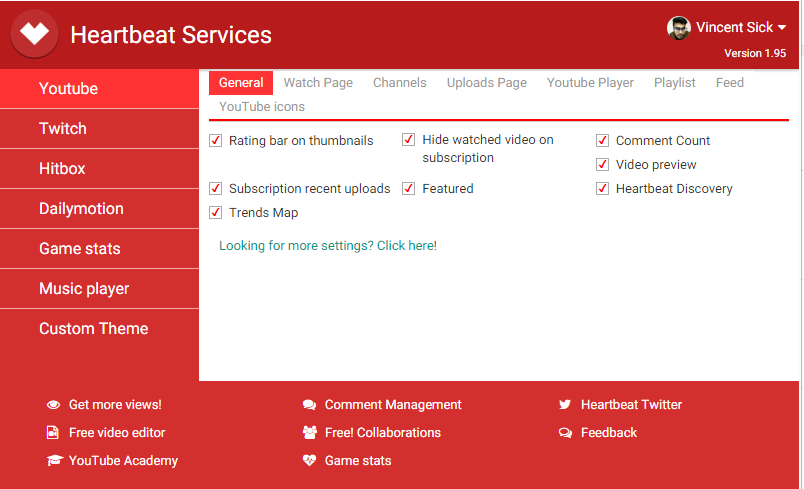Toggle the Featured checkbox
Screen dimensions: 804x489
coord(409,189)
